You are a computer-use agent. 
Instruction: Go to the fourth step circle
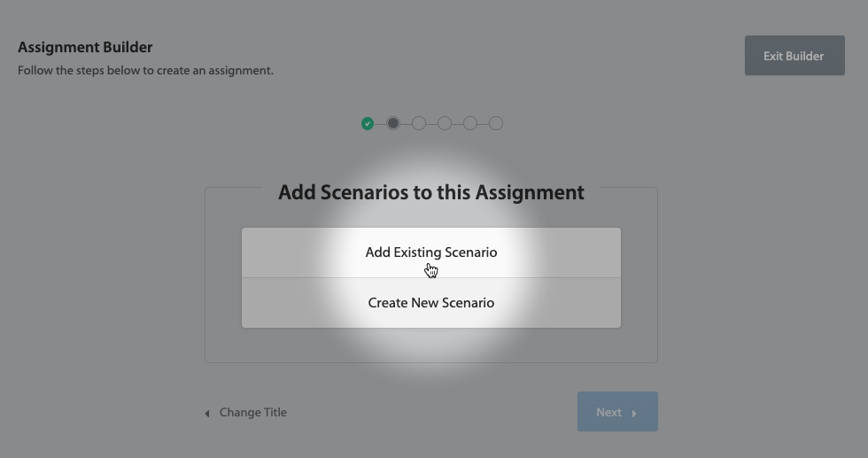click(445, 123)
